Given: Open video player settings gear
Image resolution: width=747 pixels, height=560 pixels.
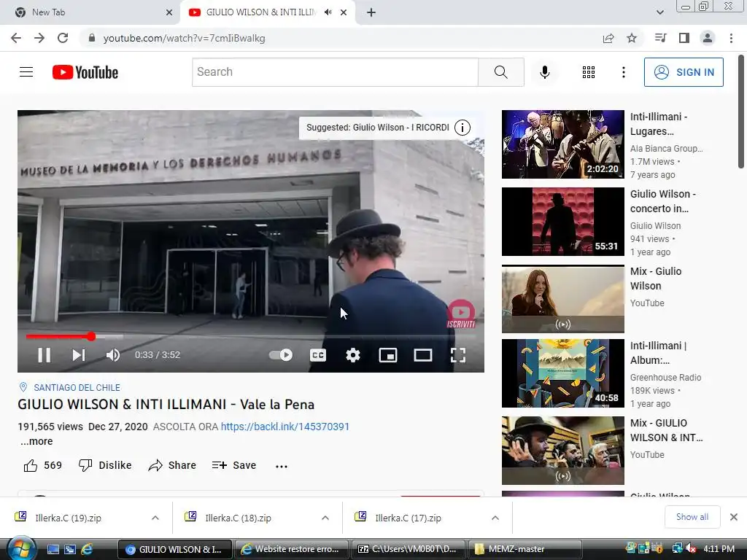Looking at the screenshot, I should pos(353,355).
